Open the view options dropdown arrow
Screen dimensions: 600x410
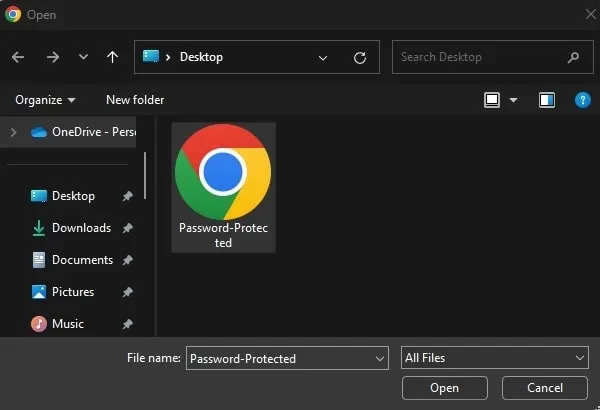point(514,100)
